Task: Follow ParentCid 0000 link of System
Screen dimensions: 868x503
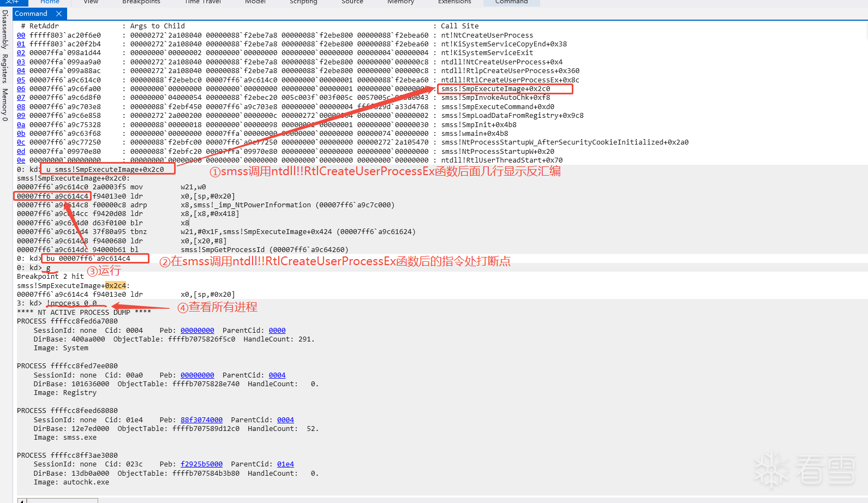Action: point(277,331)
